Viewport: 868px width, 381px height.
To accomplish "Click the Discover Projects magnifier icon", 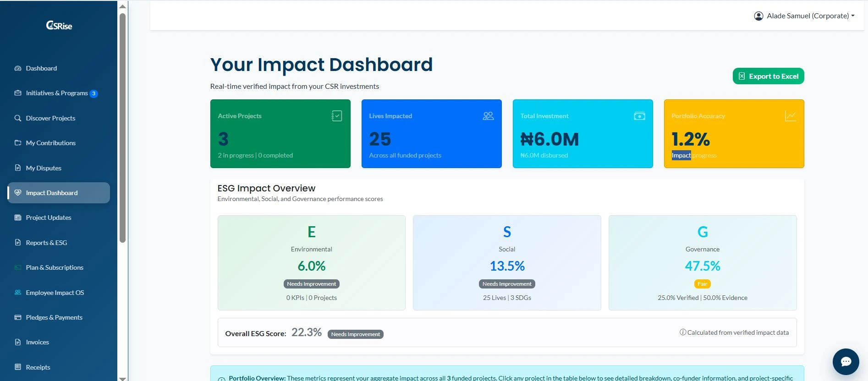I will pos(18,118).
